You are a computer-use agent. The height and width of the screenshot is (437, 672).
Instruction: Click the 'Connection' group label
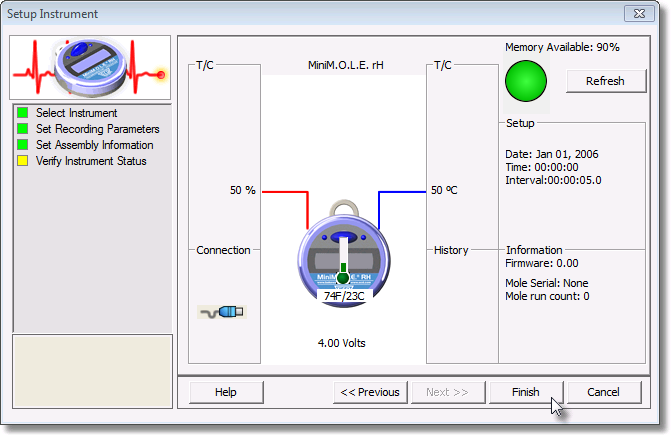[223, 250]
